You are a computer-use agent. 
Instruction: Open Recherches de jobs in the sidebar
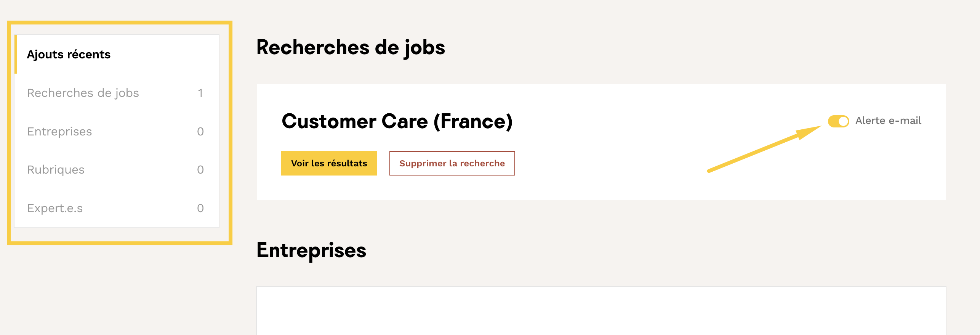(83, 93)
